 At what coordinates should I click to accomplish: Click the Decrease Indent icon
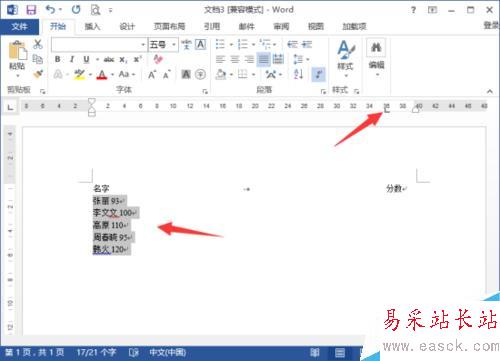pyautogui.click(x=292, y=44)
